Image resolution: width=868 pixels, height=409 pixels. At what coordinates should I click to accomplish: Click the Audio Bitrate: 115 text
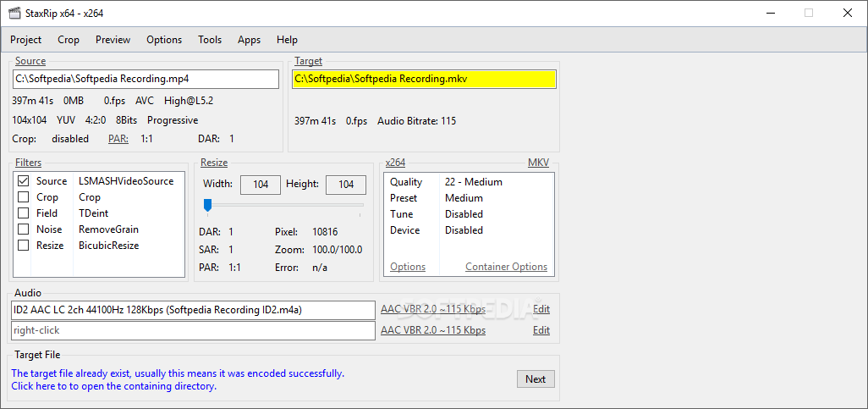(417, 121)
